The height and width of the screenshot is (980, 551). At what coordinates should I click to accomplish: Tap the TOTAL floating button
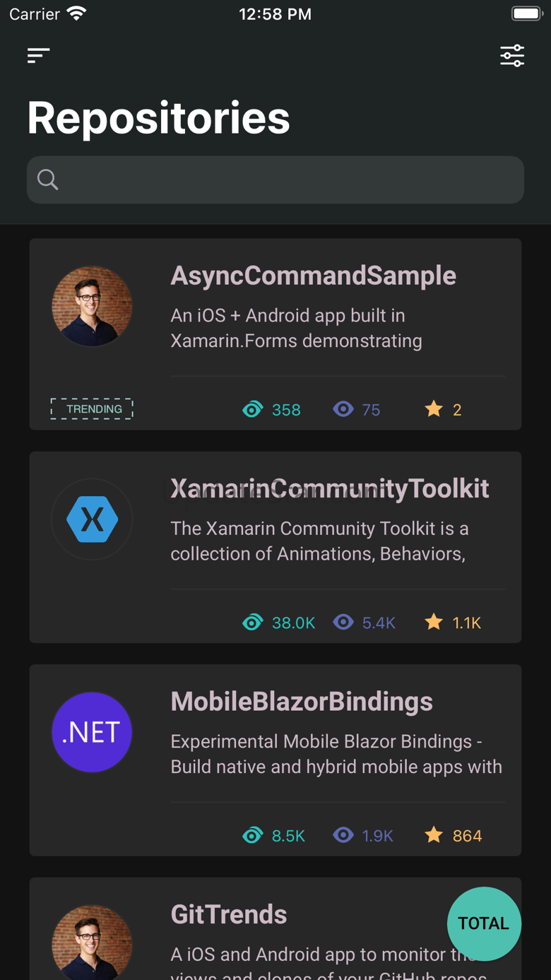tap(484, 923)
